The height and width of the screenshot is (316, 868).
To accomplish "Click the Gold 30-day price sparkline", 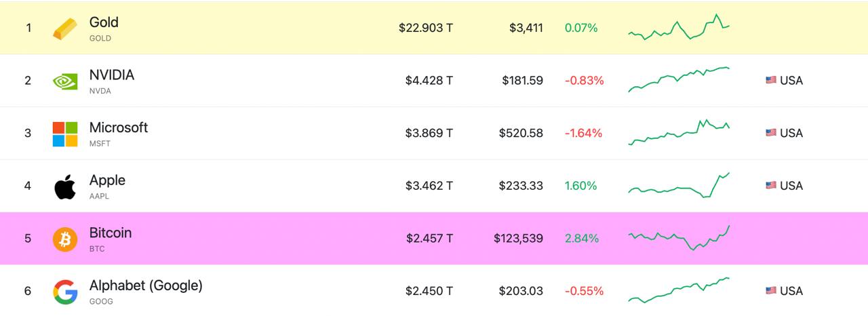I will point(679,27).
